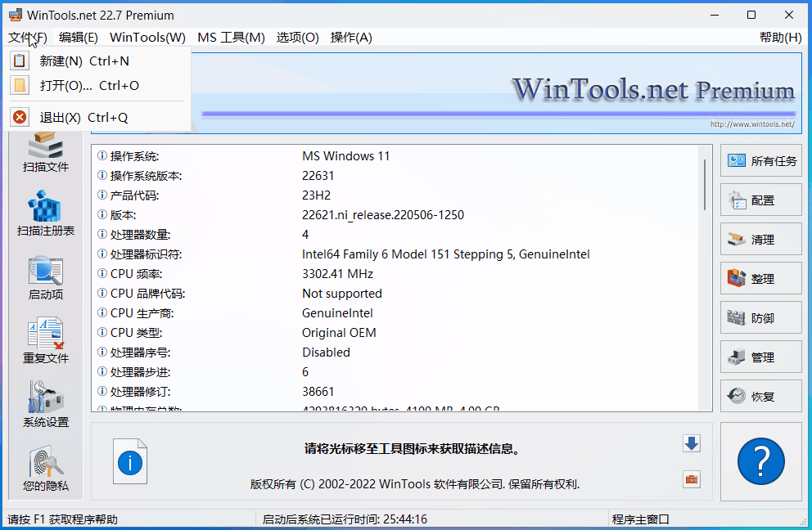Click the large blue question mark help
This screenshot has width=812, height=530.
760,461
